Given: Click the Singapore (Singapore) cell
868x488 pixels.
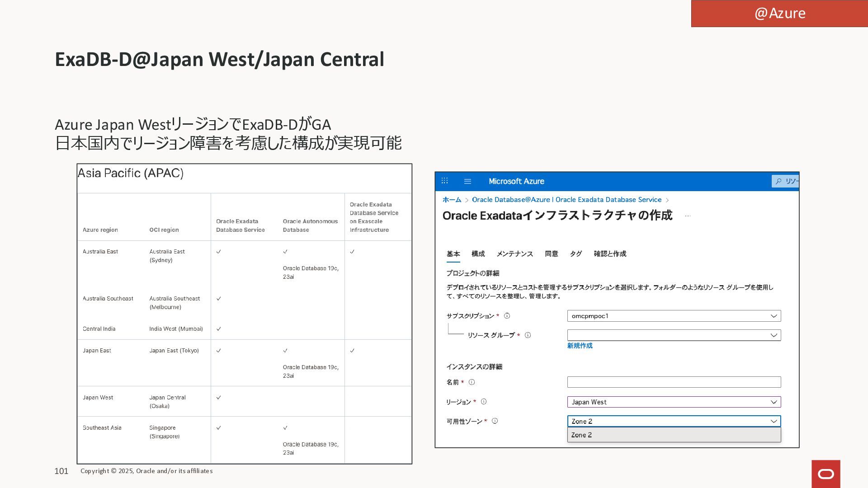Looking at the screenshot, I should 165,432.
